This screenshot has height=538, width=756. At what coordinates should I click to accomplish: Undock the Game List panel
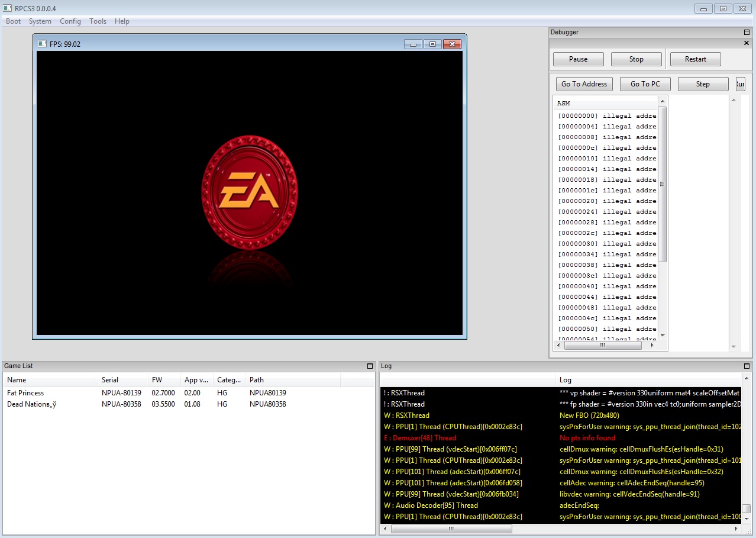[x=370, y=366]
